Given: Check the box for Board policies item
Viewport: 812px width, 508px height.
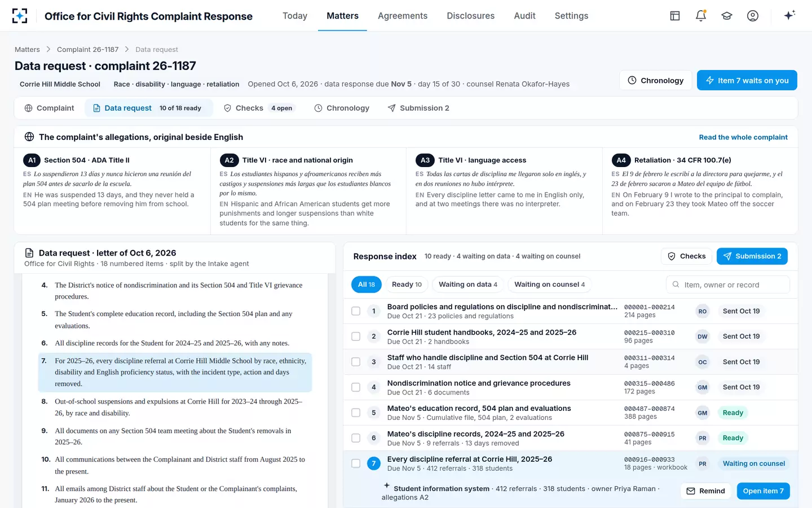Looking at the screenshot, I should point(356,311).
